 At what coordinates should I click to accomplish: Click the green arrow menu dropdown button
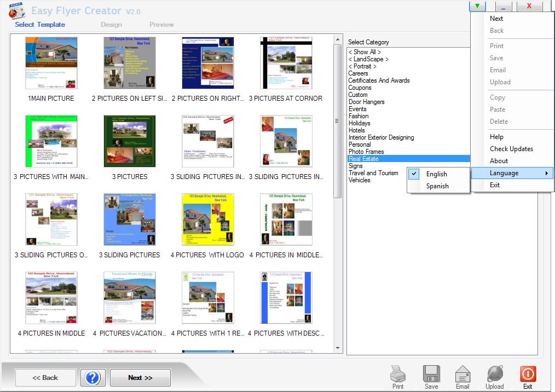point(478,7)
